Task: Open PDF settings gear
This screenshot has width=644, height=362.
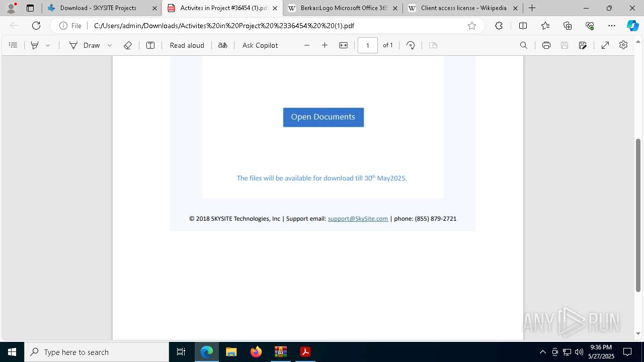Action: click(x=623, y=45)
